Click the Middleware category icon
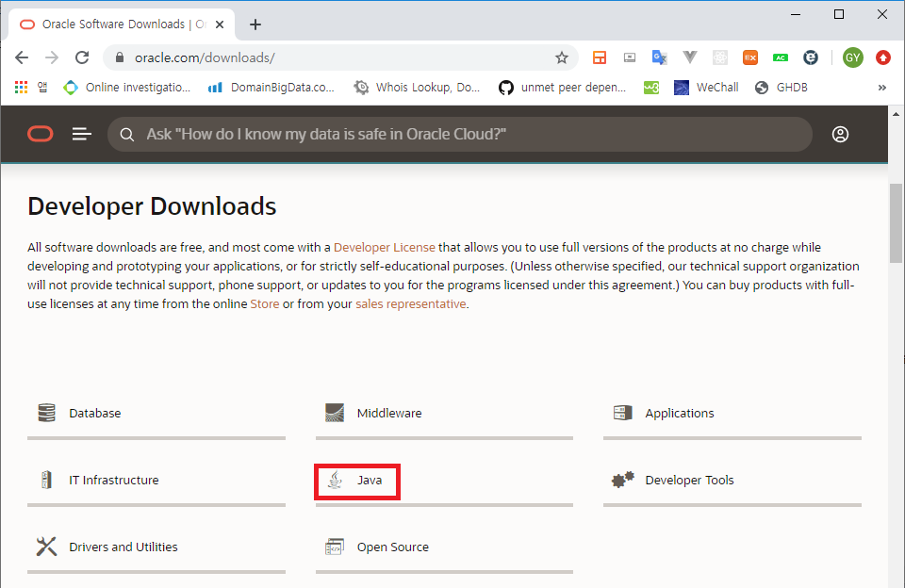Viewport: 905px width, 588px height. point(335,413)
